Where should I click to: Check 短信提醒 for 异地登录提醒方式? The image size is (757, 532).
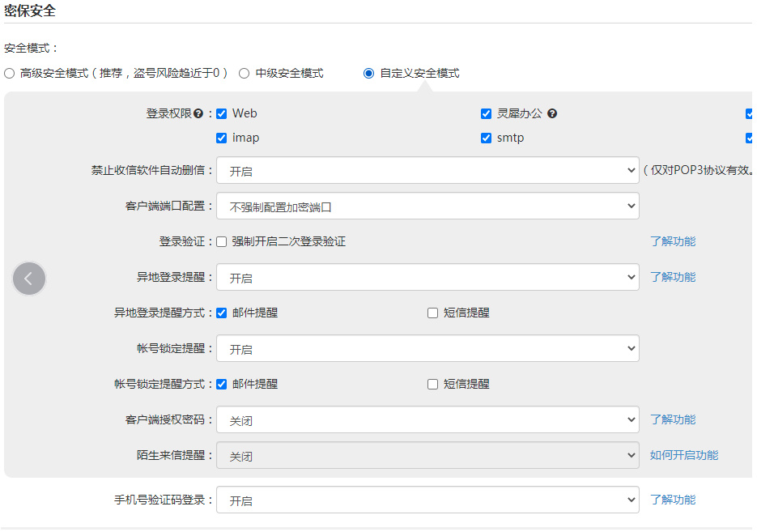coord(432,312)
